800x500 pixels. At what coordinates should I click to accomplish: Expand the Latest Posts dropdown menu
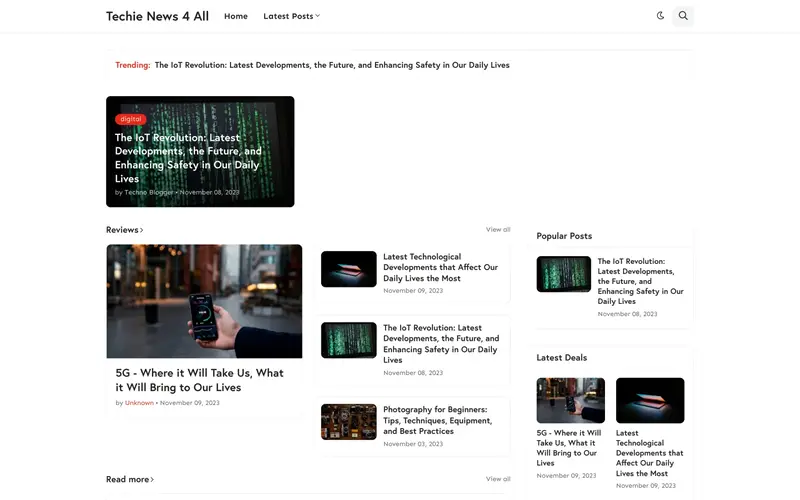click(292, 16)
